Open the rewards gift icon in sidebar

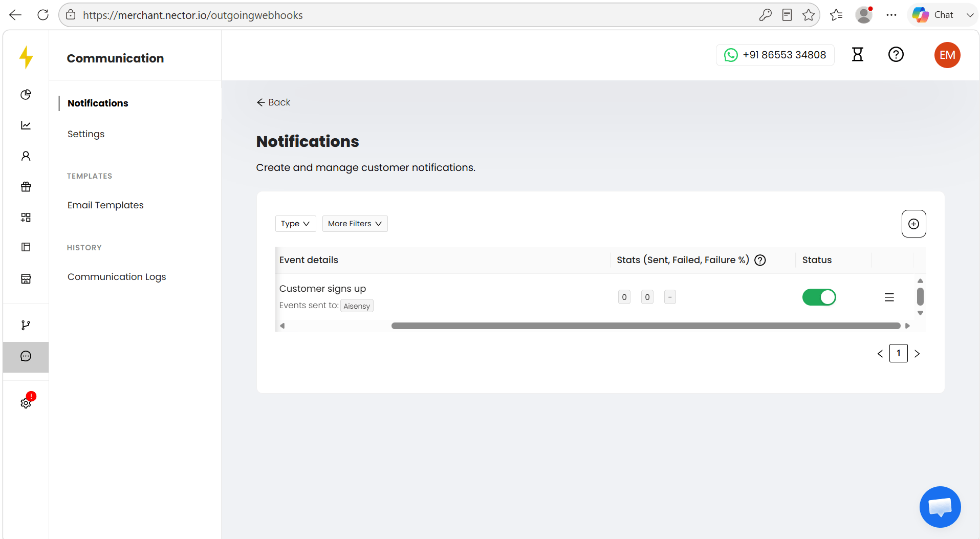coord(26,187)
